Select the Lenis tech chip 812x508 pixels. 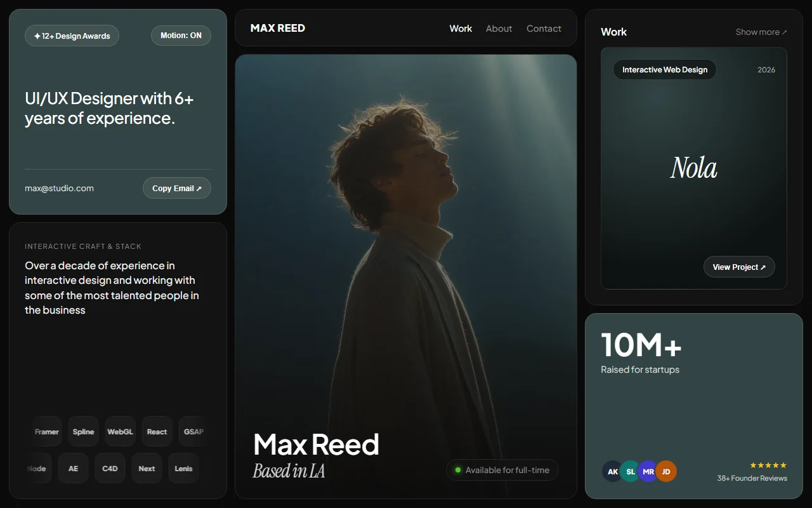coord(183,469)
